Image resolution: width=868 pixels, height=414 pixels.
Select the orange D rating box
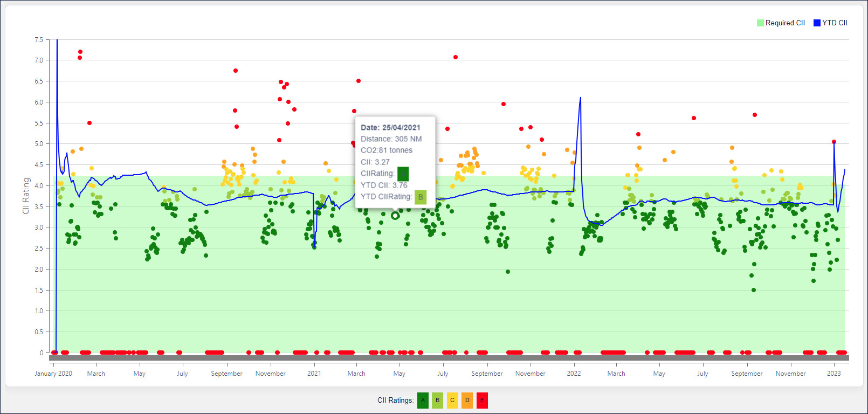pyautogui.click(x=467, y=401)
